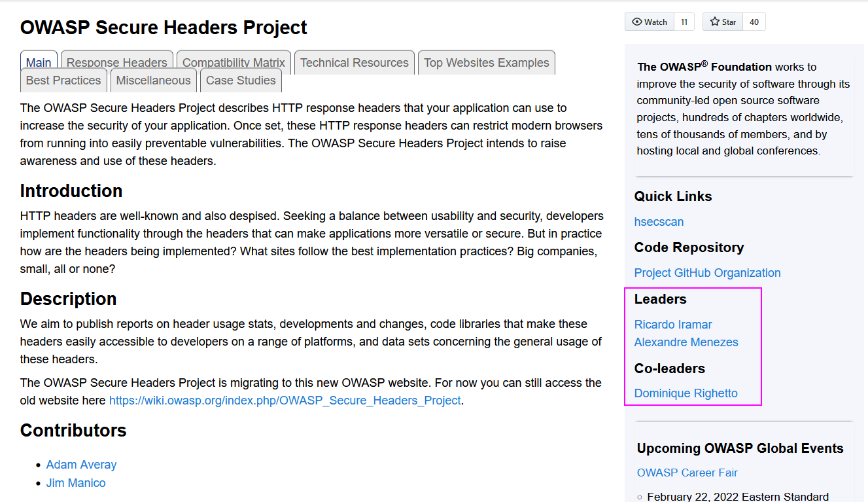Switch to the Technical Resources tab
Screen dimensions: 868x502
[355, 63]
